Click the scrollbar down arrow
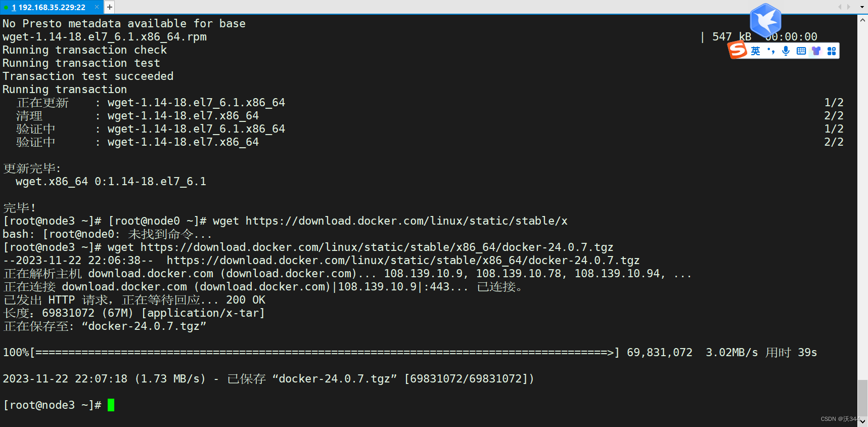The image size is (868, 427). point(863,421)
